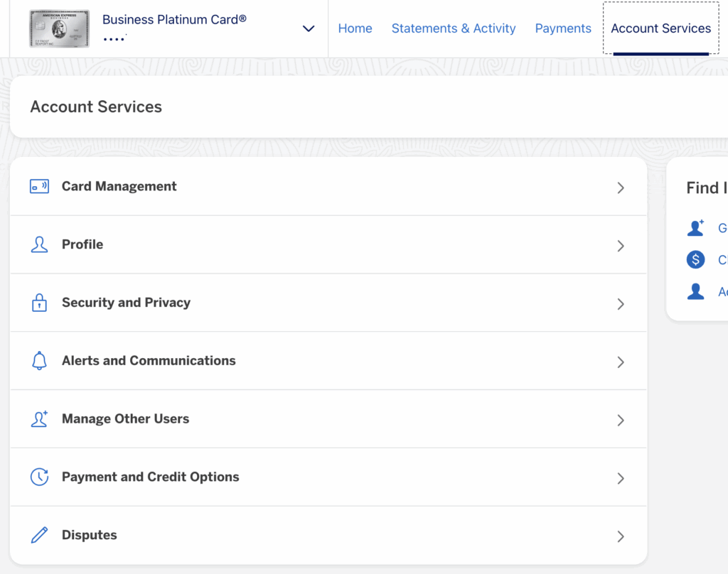Expand Card Management using its chevron
This screenshot has width=728, height=574.
pos(621,188)
